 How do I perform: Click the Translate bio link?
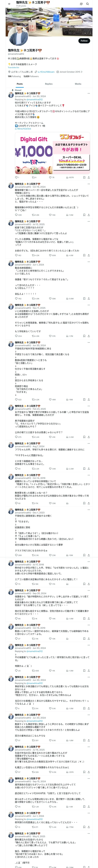[x=14, y=68]
